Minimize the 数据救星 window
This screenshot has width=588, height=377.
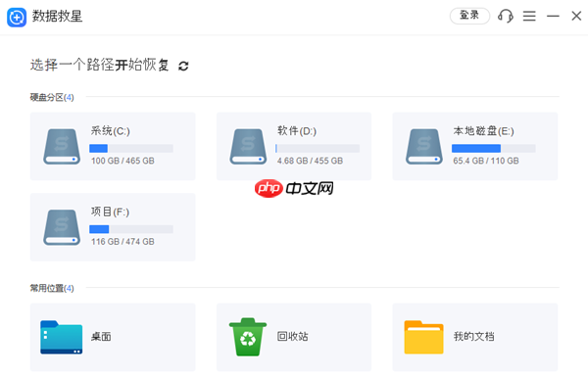point(553,16)
